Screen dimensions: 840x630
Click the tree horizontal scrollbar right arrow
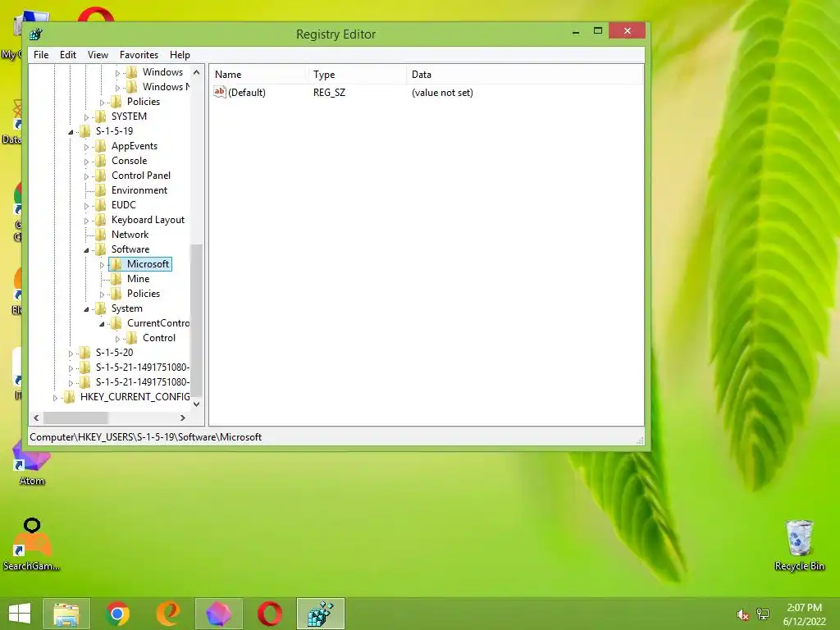[183, 418]
